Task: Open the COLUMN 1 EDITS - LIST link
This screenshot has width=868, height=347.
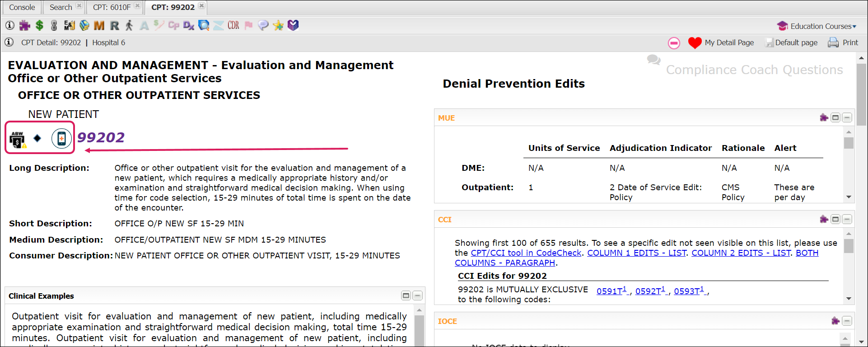Action: (637, 253)
